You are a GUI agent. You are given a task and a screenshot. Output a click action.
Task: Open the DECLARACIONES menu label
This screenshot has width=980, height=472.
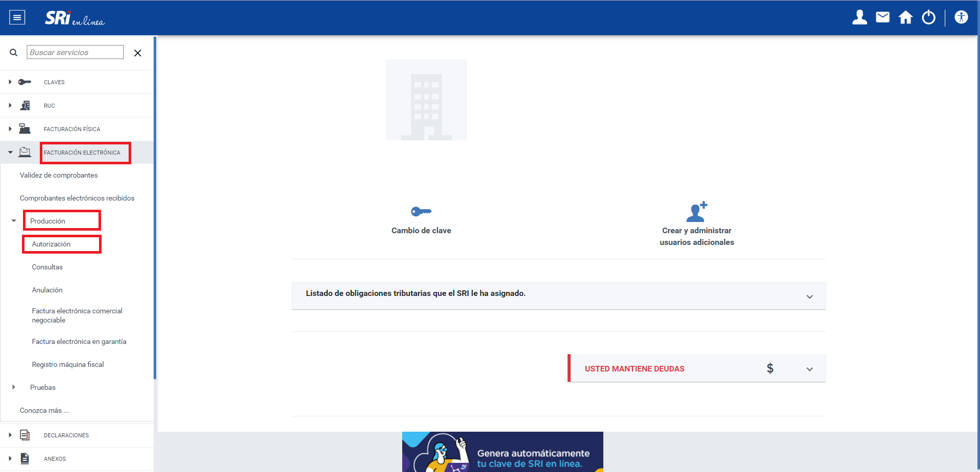click(66, 435)
